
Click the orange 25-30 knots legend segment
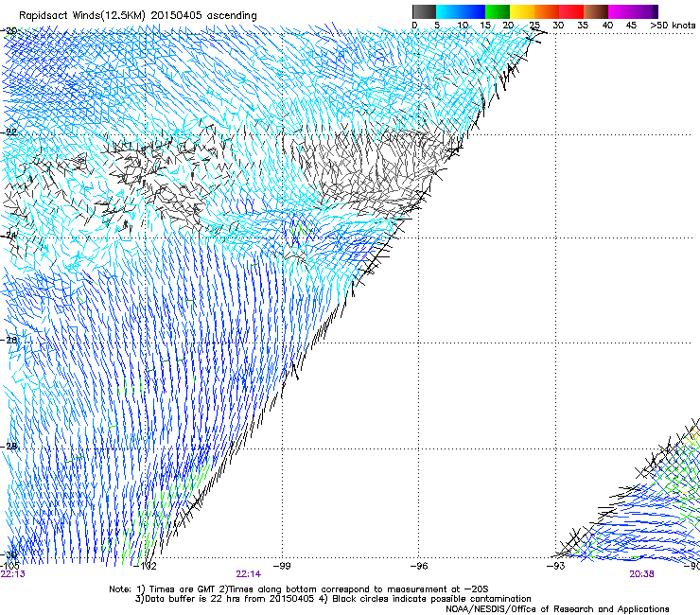(547, 11)
